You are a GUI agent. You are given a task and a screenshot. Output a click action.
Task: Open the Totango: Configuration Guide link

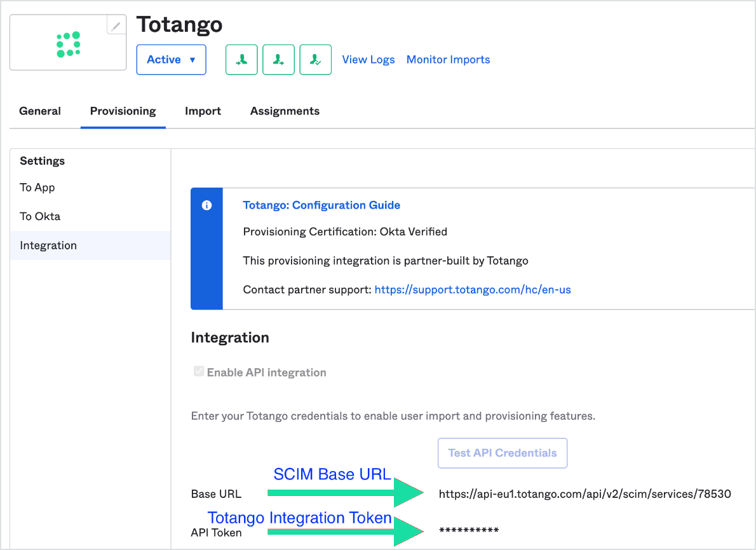point(321,205)
